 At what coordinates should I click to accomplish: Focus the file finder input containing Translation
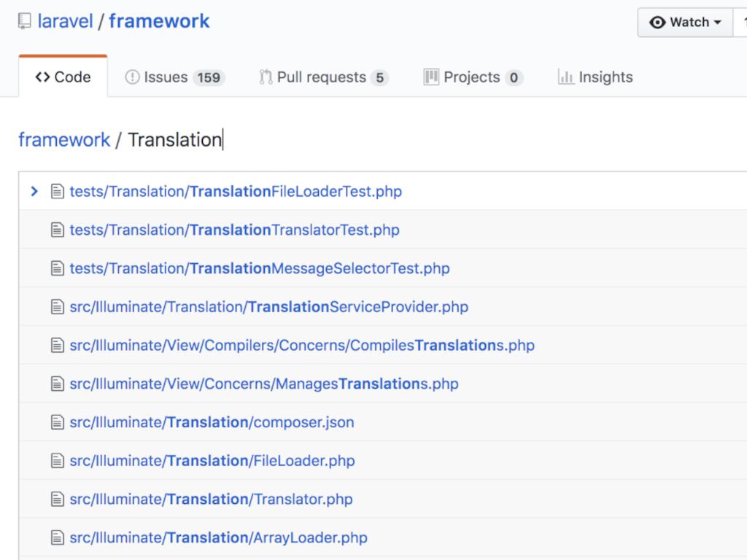pyautogui.click(x=175, y=140)
